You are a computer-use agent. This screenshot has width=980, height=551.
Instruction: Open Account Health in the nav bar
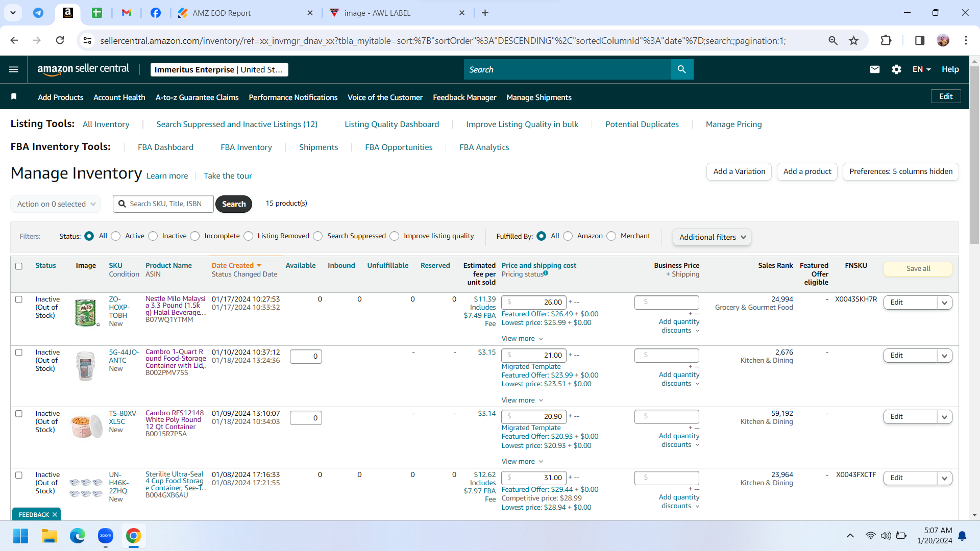[x=119, y=97]
